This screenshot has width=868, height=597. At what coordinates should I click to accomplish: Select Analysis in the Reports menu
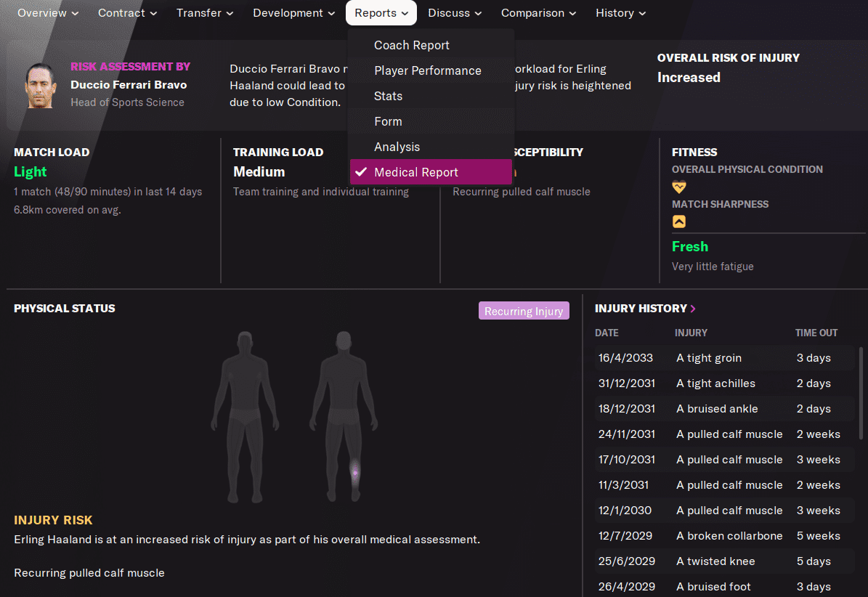(431, 147)
